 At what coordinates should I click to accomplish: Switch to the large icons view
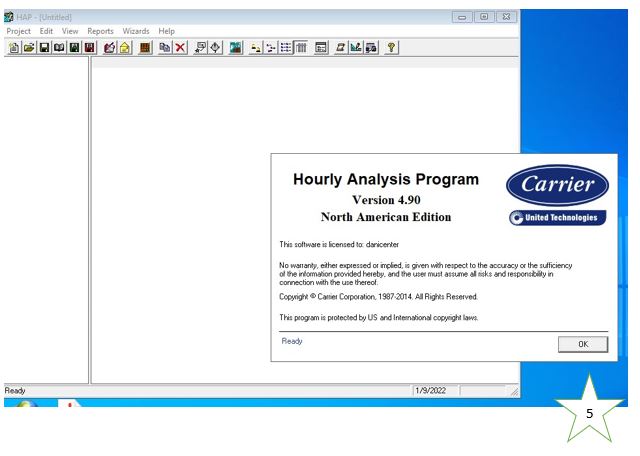[x=255, y=47]
